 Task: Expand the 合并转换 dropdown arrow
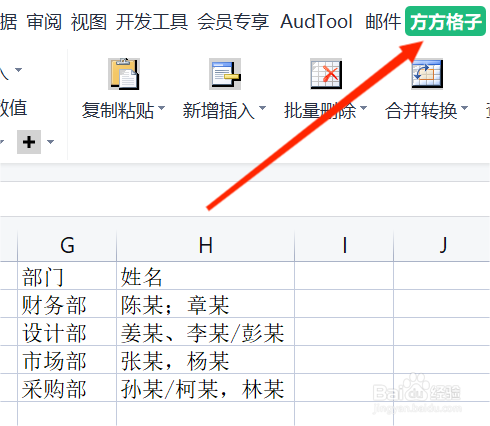click(464, 108)
